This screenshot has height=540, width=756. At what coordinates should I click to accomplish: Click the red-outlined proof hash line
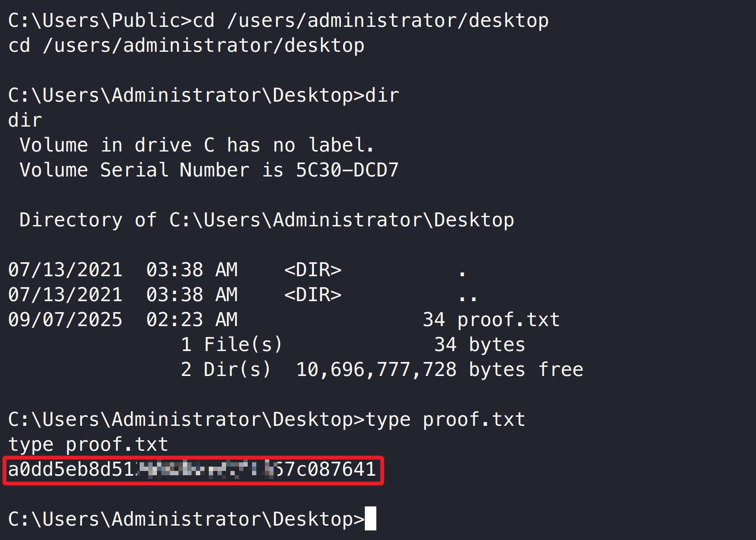click(192, 470)
